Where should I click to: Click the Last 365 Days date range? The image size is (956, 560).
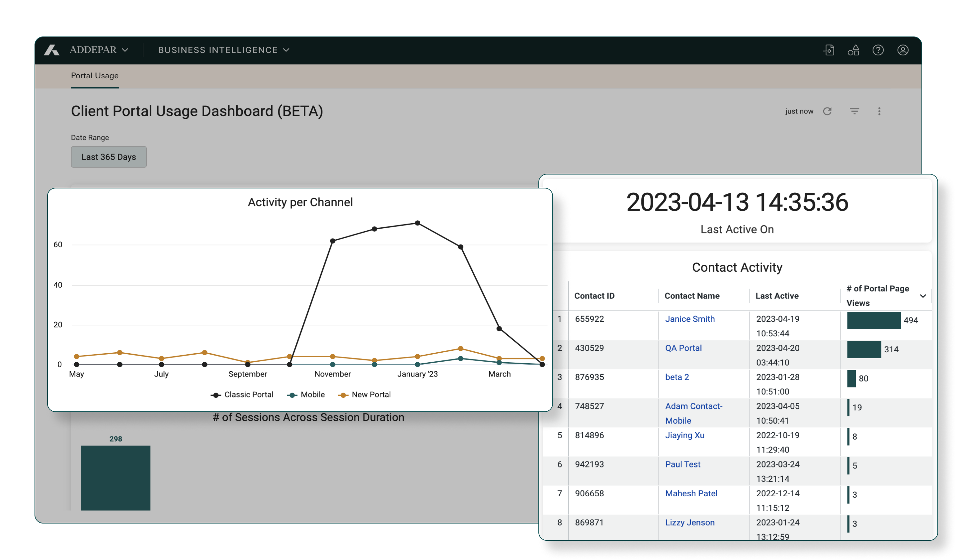coord(109,157)
